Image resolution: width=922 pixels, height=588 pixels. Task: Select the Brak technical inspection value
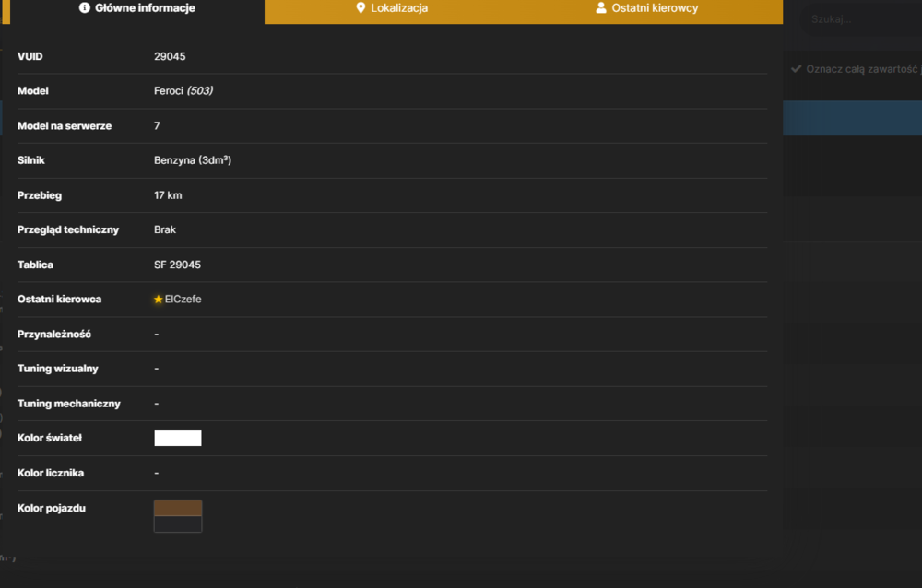[x=165, y=229]
